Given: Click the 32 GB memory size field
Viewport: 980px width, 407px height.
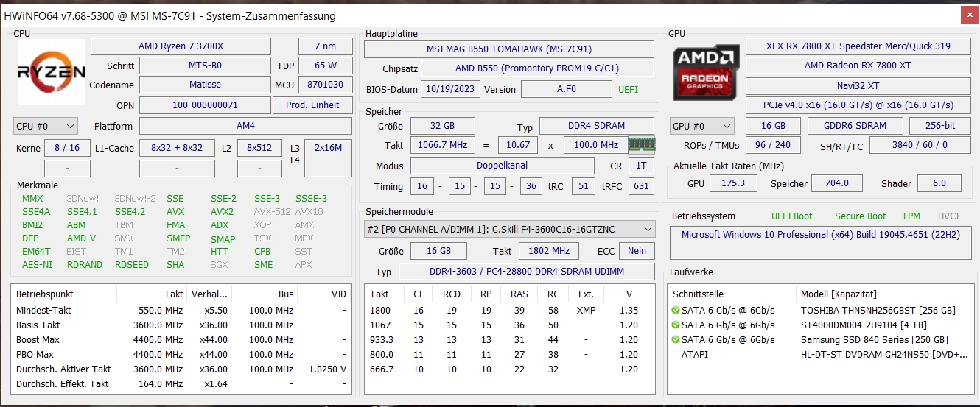Looking at the screenshot, I should pos(443,126).
